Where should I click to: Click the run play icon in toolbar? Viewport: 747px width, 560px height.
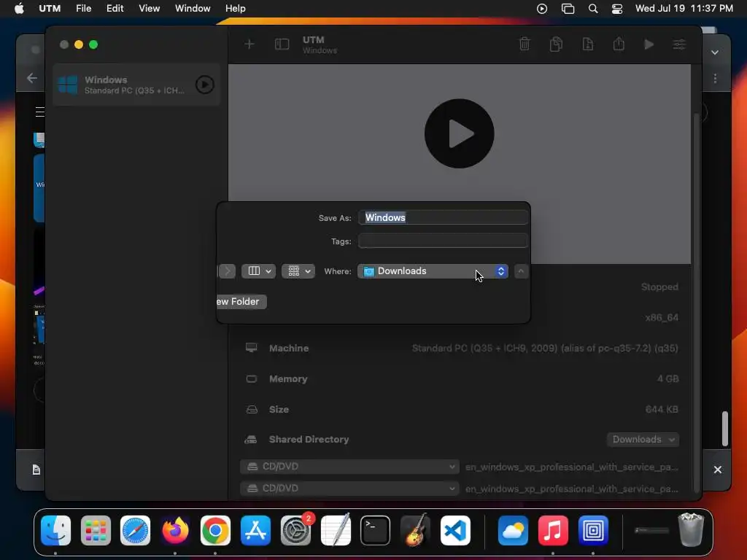pyautogui.click(x=649, y=44)
